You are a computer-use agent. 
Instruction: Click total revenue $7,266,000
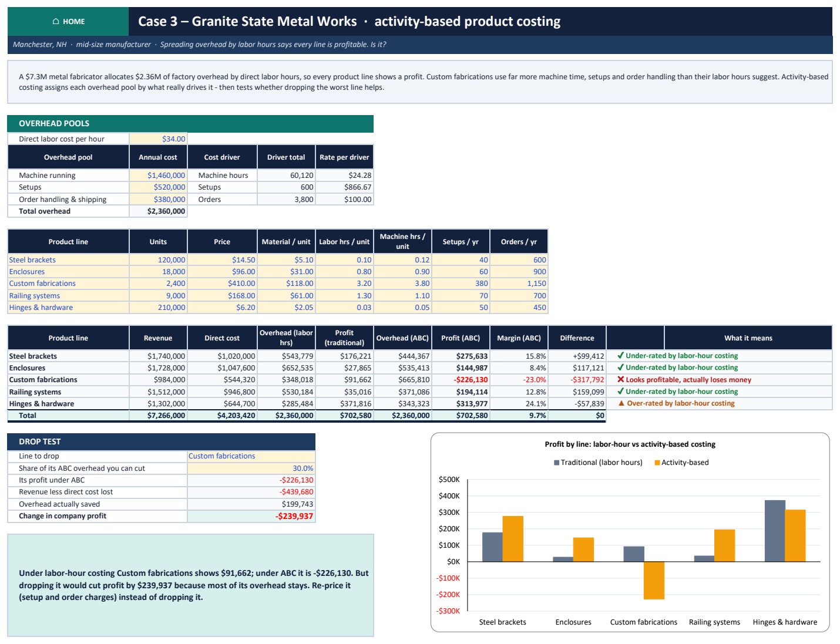[x=158, y=416]
